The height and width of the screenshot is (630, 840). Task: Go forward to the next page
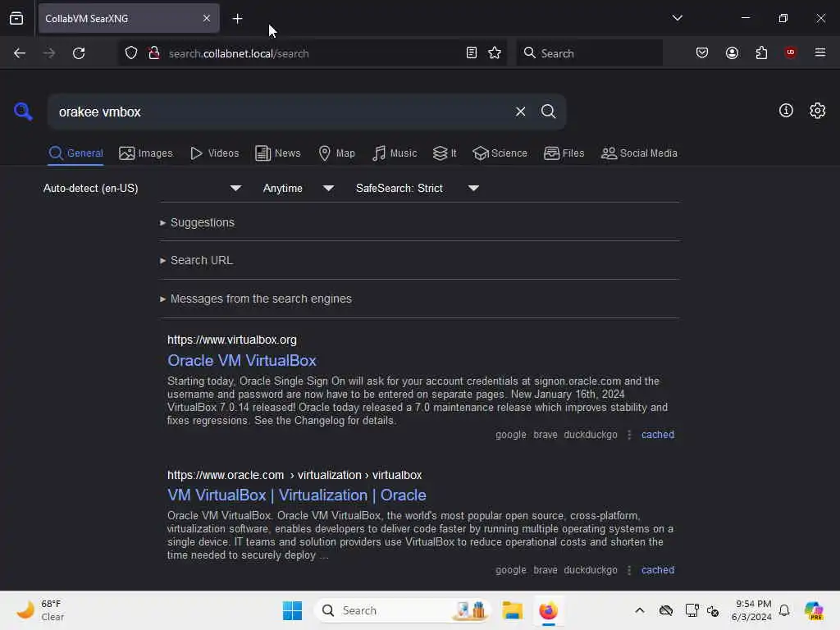(x=48, y=53)
